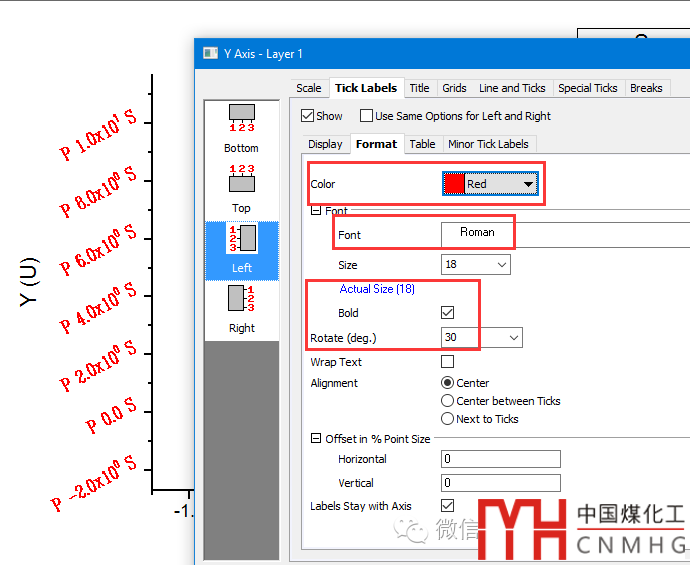Click the P 6.0x10⁰ S tick label
690x565 pixels.
(98, 250)
